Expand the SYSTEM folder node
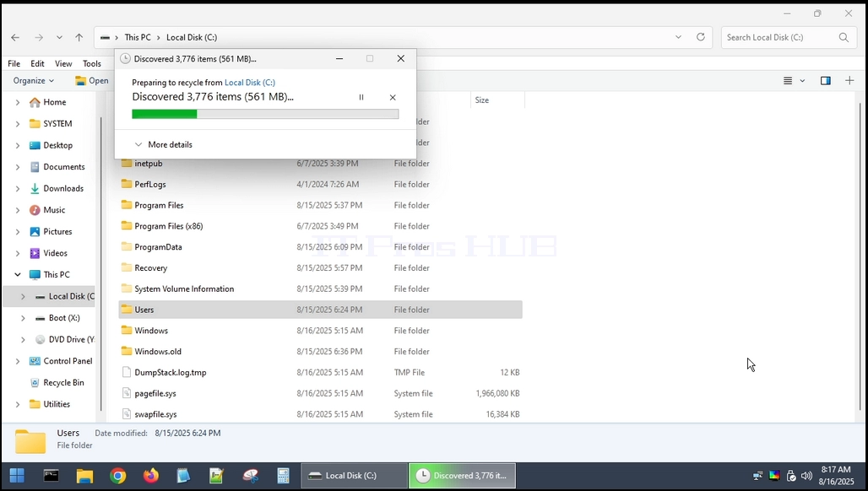The image size is (868, 491). point(18,124)
